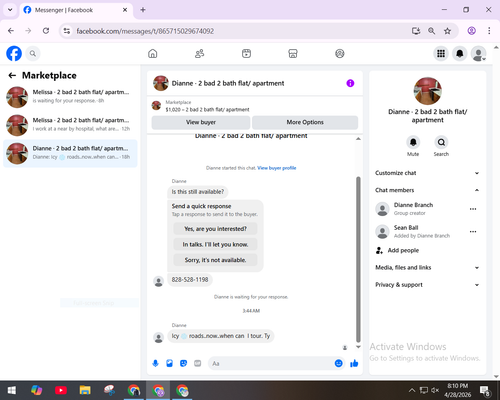The height and width of the screenshot is (400, 500).
Task: Open the Facebook logo home link
Action: click(14, 53)
